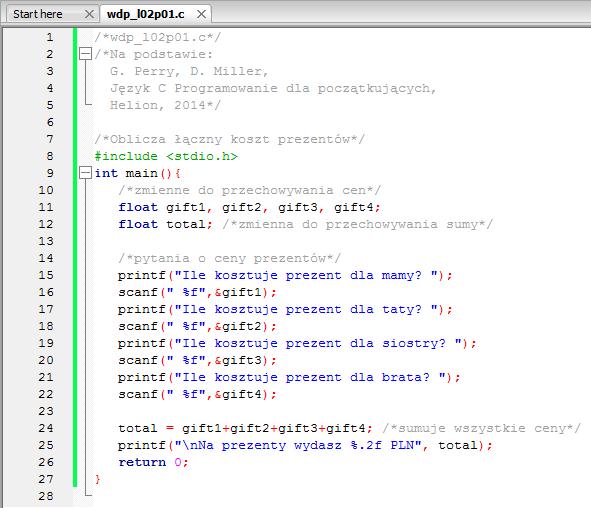
Task: Click the comment 'zmienna do przechowywania sumy'
Action: [357, 224]
